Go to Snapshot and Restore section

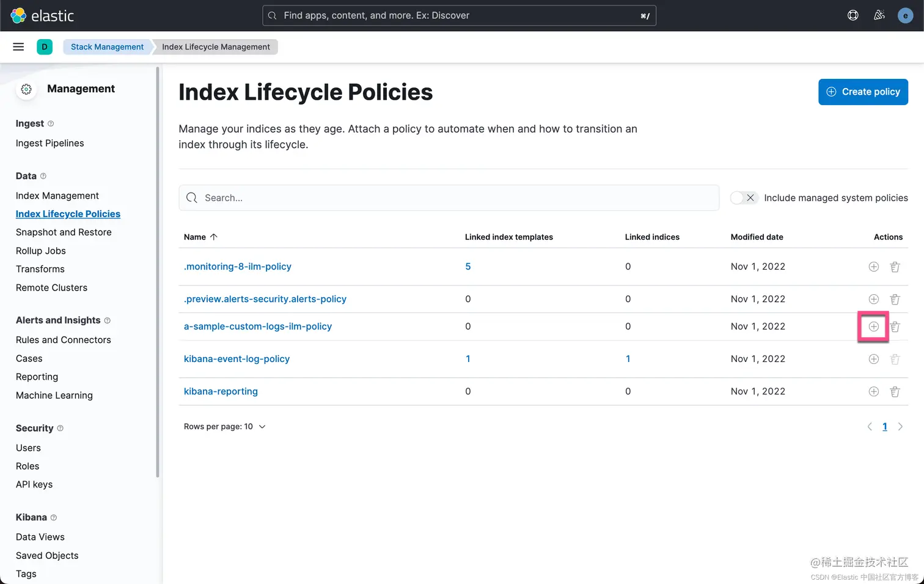point(64,232)
